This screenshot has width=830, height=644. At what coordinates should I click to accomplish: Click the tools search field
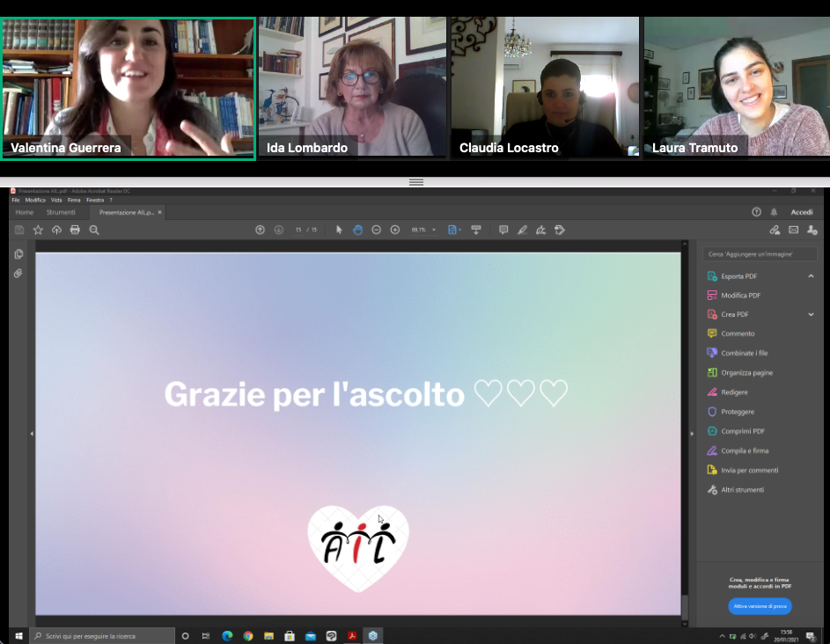pyautogui.click(x=760, y=254)
